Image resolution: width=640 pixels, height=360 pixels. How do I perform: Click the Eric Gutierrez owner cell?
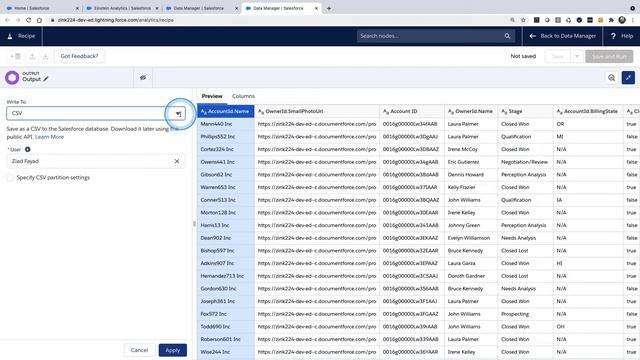471,162
